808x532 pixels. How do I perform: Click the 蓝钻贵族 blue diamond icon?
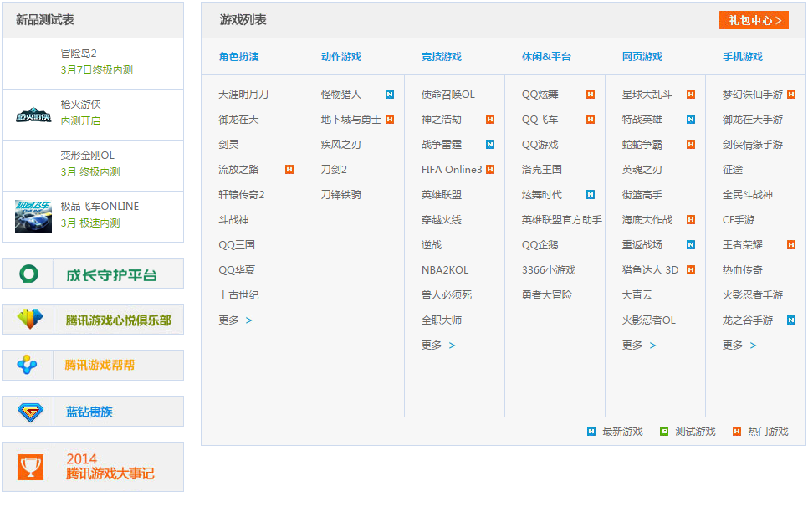pyautogui.click(x=30, y=412)
